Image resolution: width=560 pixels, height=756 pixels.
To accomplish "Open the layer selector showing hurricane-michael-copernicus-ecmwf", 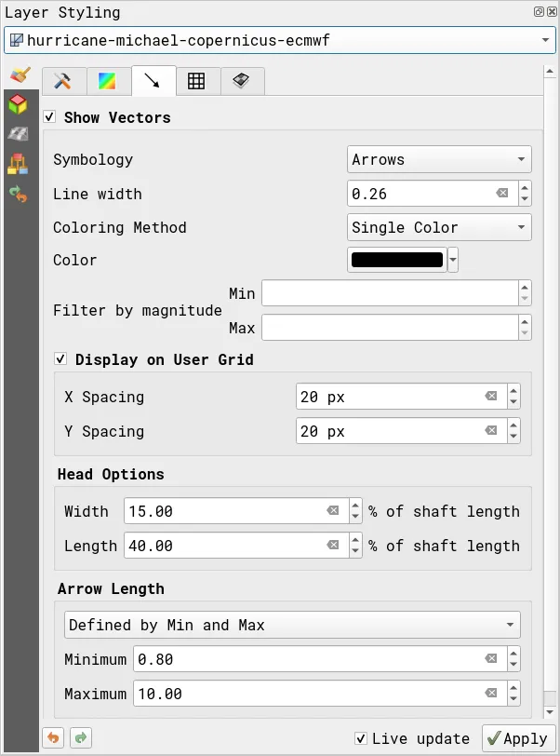I will (279, 40).
